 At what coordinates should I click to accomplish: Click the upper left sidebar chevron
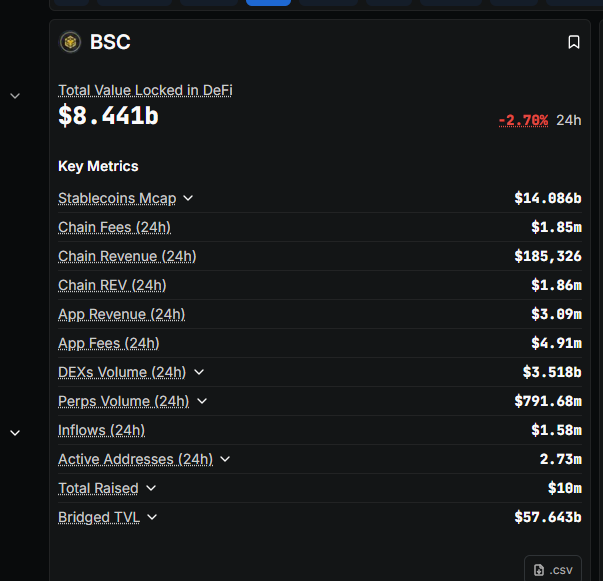tap(15, 96)
